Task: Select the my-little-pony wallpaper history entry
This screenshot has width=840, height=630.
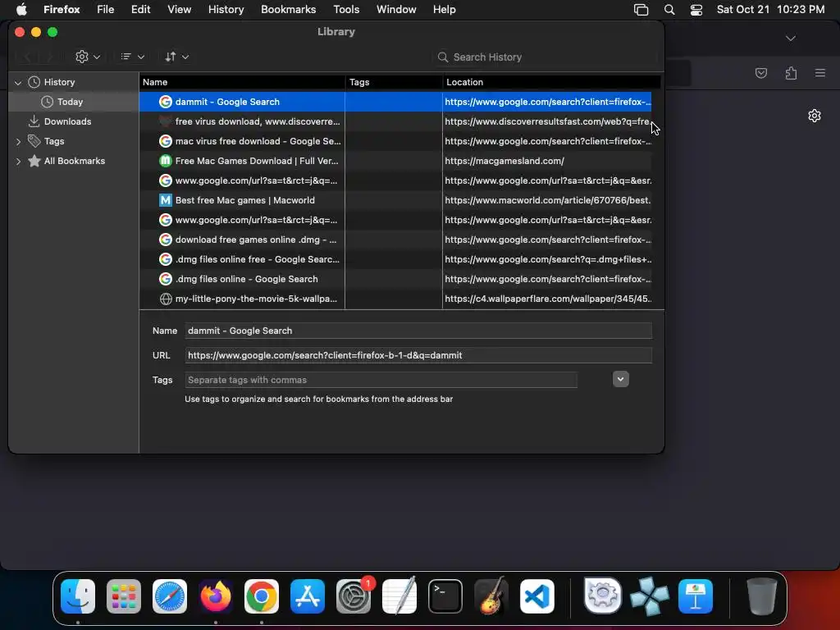Action: tap(395, 299)
